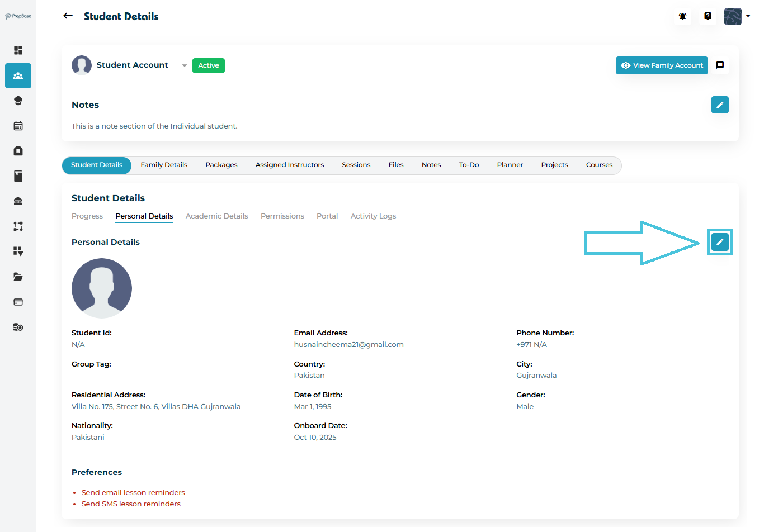Open the folder icon in sidebar
764x532 pixels.
click(x=18, y=277)
